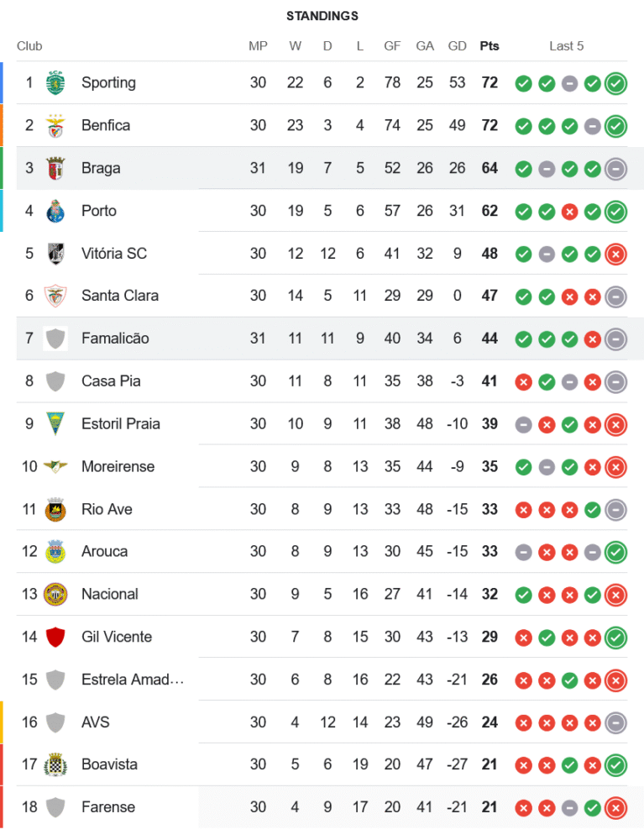Viewport: 644px width, 840px height.
Task: Sort table by Pts column header
Action: (490, 46)
